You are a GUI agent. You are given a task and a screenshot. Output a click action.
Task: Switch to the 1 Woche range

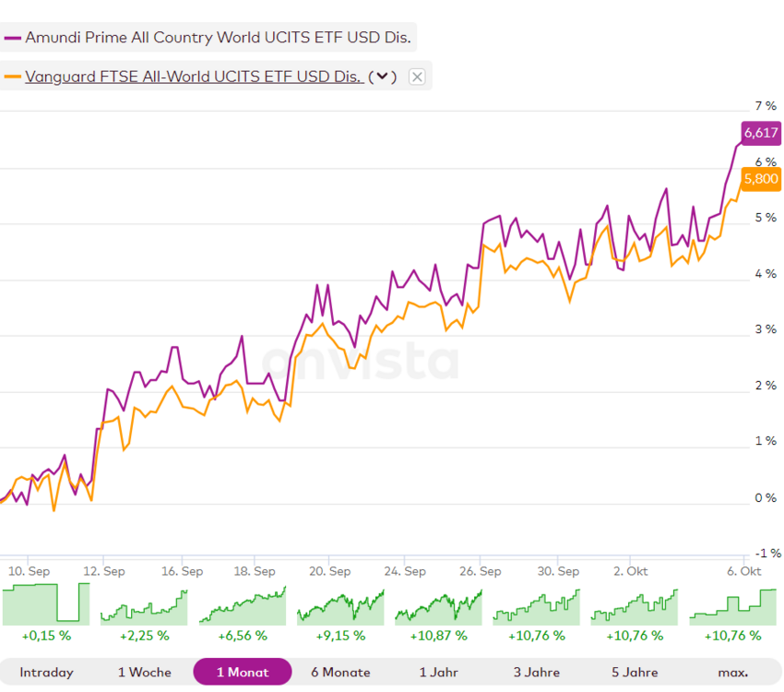point(145,672)
